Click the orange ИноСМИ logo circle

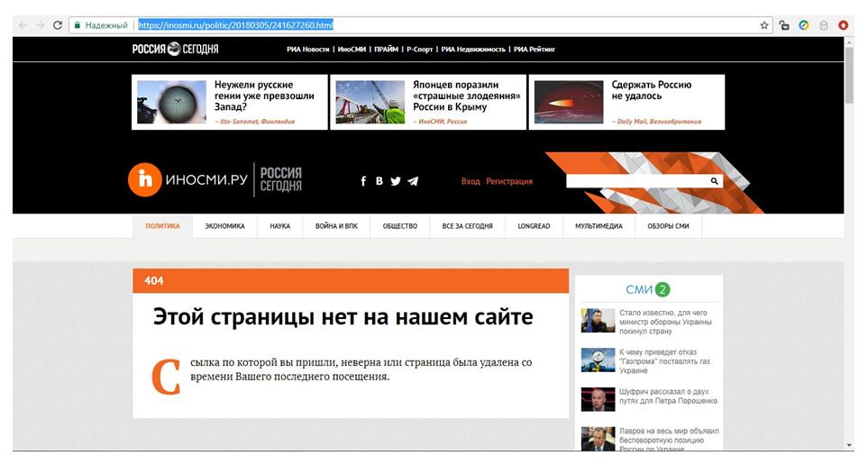click(x=142, y=180)
